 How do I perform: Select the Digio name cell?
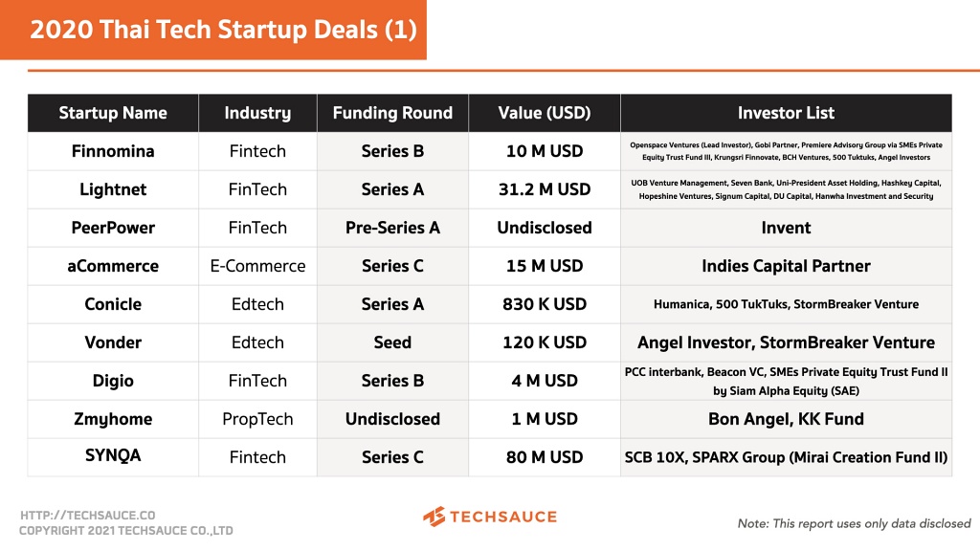(113, 381)
